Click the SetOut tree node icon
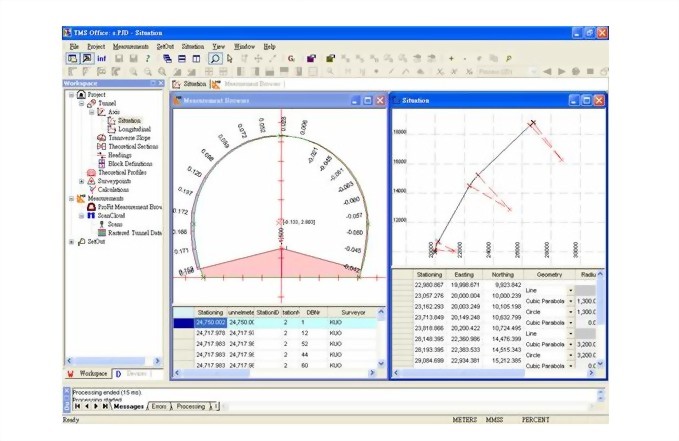 tap(81, 242)
